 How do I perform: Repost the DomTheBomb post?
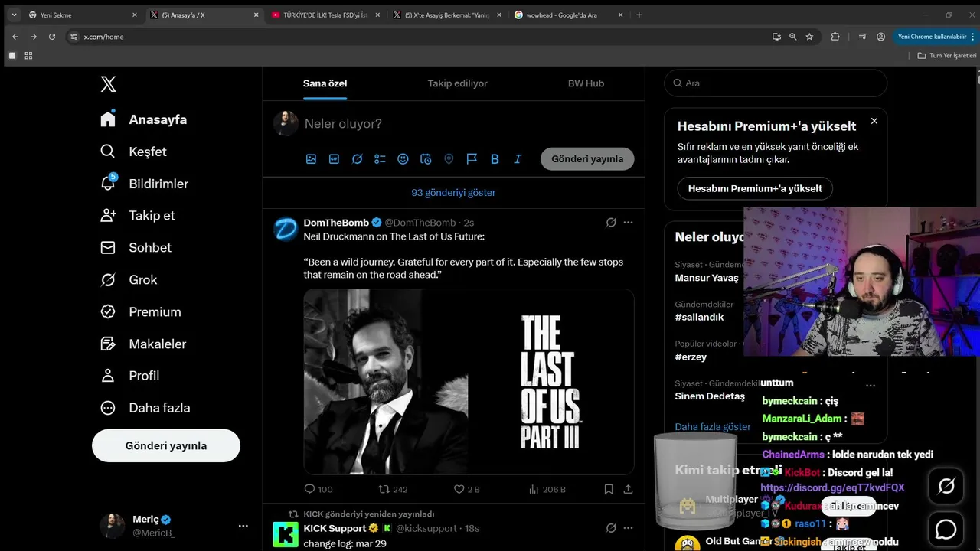[393, 489]
